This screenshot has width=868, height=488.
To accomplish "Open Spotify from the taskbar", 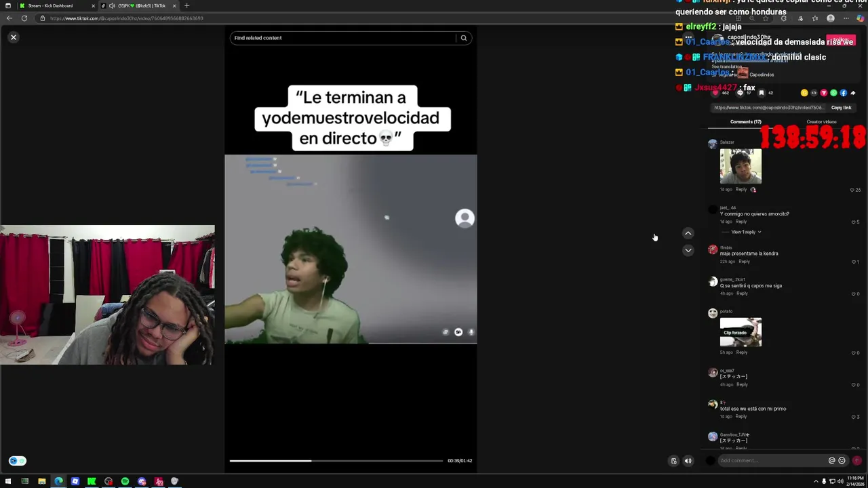I will [125, 481].
